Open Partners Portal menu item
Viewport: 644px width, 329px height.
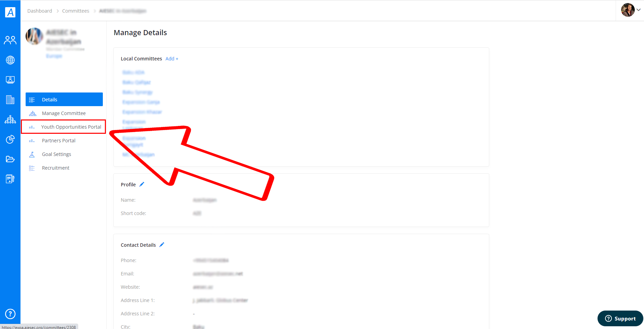click(x=64, y=141)
